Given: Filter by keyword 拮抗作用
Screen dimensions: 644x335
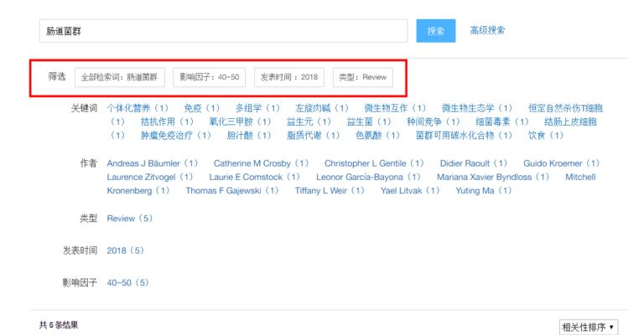Looking at the screenshot, I should pos(167,121).
